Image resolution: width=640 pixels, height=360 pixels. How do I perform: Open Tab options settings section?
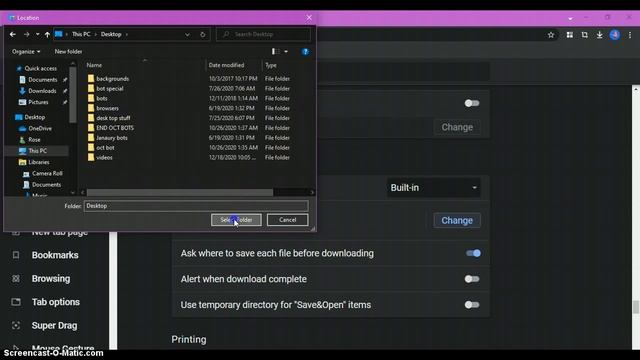point(56,302)
